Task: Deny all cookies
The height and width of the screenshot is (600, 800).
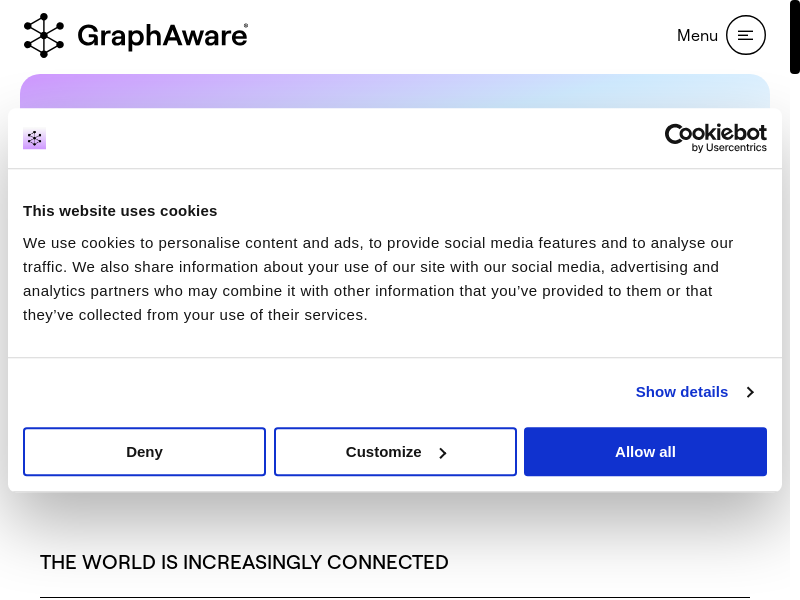Action: coord(144,452)
